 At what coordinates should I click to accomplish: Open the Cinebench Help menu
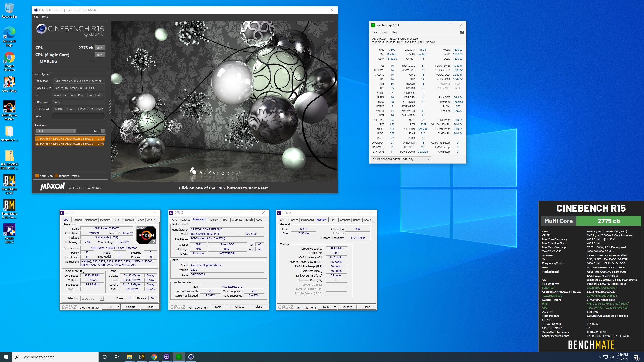45,17
